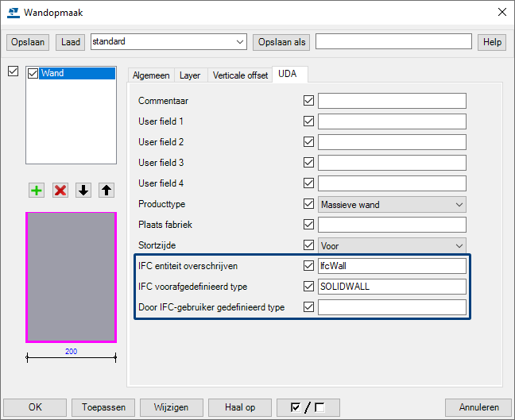Move layer up with the up arrow icon
Image resolution: width=515 pixels, height=420 pixels.
[106, 191]
